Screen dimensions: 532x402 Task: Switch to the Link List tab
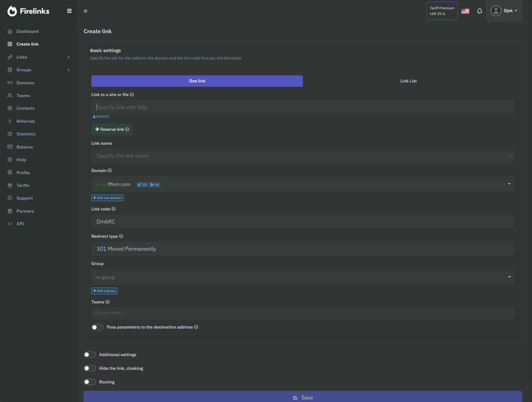[408, 81]
